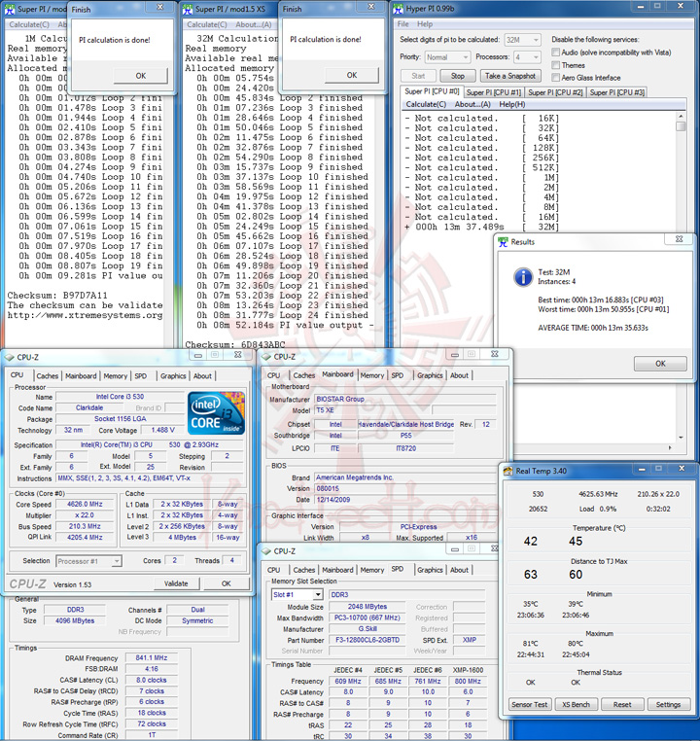Screen dimensions: 700x741
Task: Switch to the Super PI [CPU #2] tab
Action: (555, 92)
